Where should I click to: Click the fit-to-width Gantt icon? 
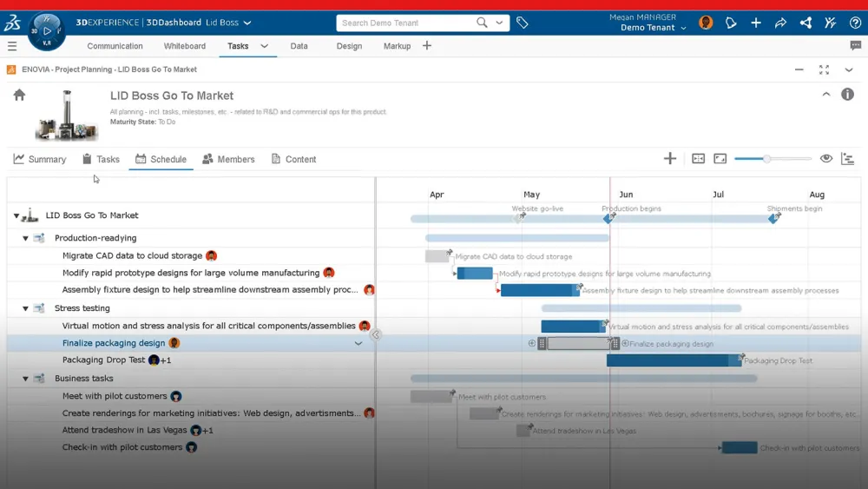point(699,159)
